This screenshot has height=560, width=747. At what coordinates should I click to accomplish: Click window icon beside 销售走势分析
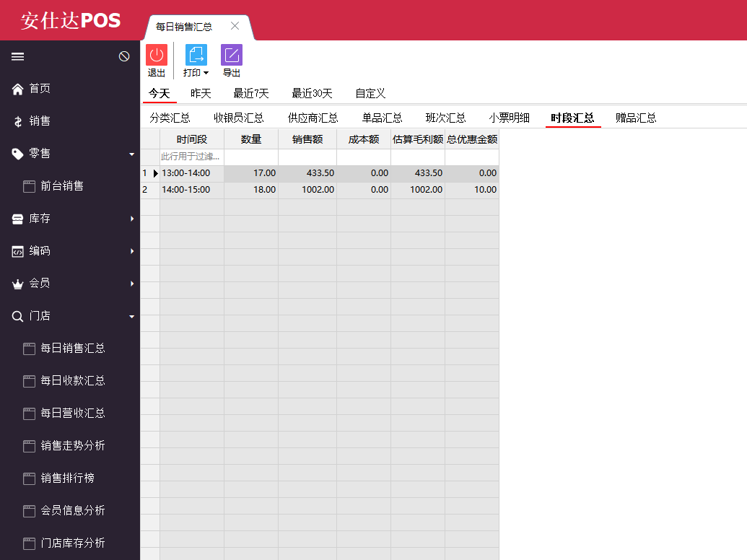(x=29, y=446)
